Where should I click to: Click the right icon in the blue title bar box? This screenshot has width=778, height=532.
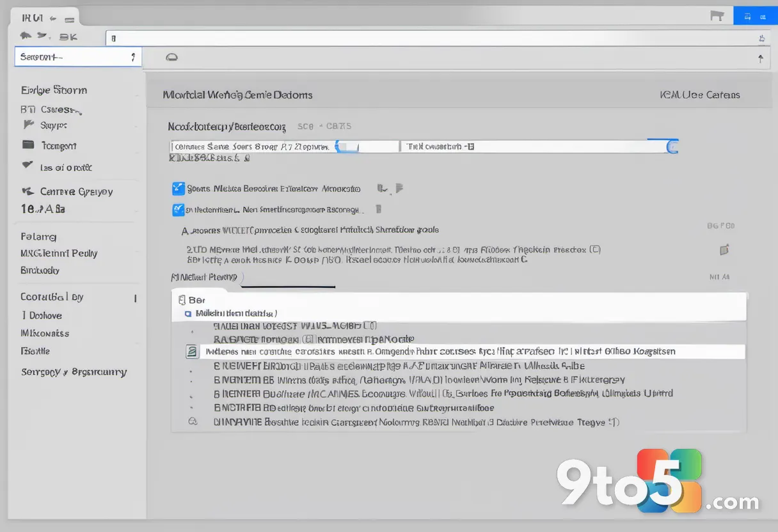click(x=761, y=16)
